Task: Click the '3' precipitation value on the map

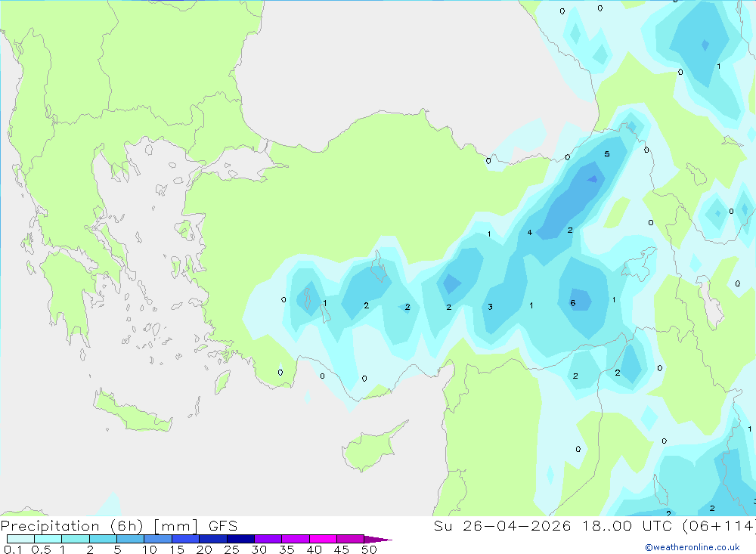Action: coord(491,307)
